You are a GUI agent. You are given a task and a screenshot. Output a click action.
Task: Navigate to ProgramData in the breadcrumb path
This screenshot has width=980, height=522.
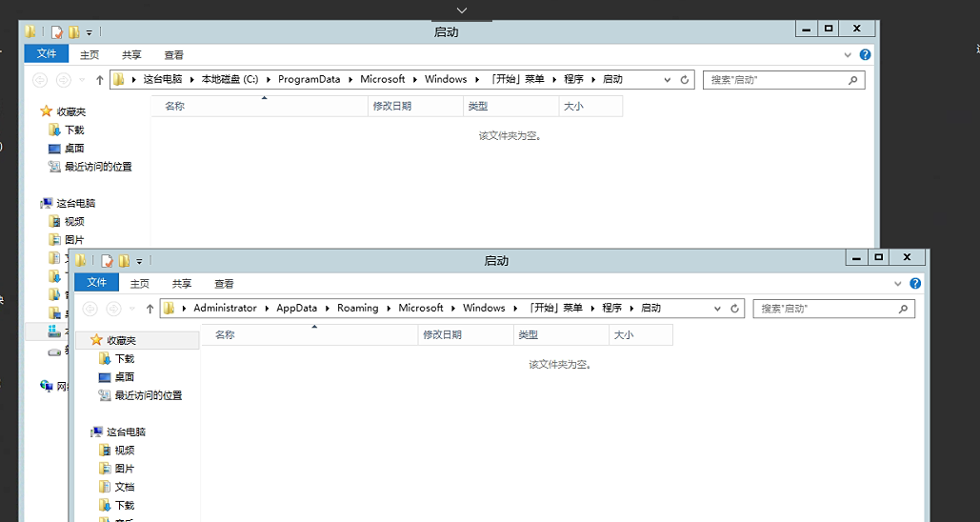point(309,80)
